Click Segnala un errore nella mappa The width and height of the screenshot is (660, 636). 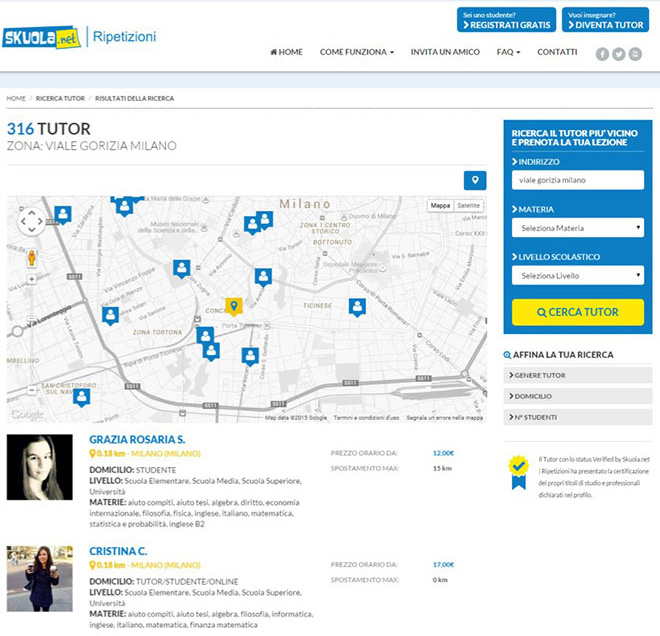pyautogui.click(x=444, y=418)
